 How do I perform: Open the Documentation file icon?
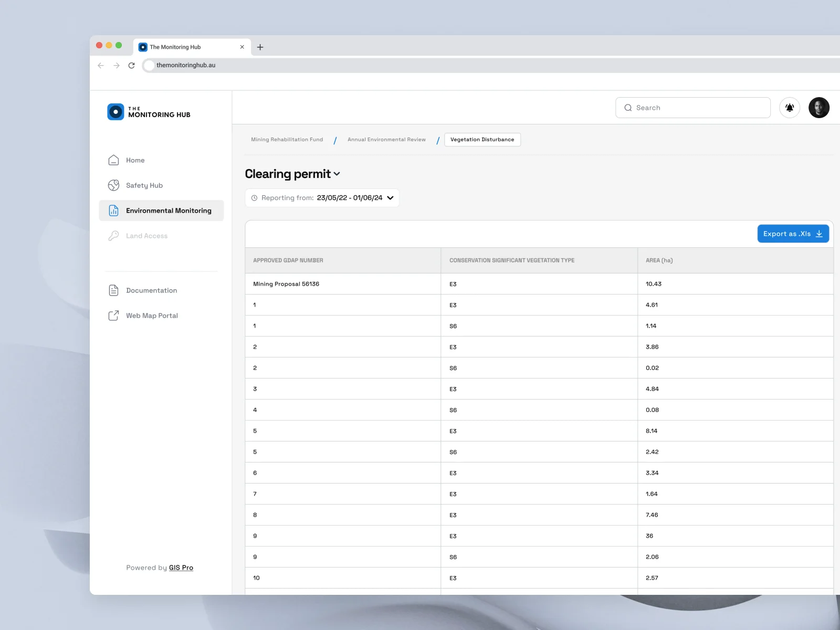113,290
